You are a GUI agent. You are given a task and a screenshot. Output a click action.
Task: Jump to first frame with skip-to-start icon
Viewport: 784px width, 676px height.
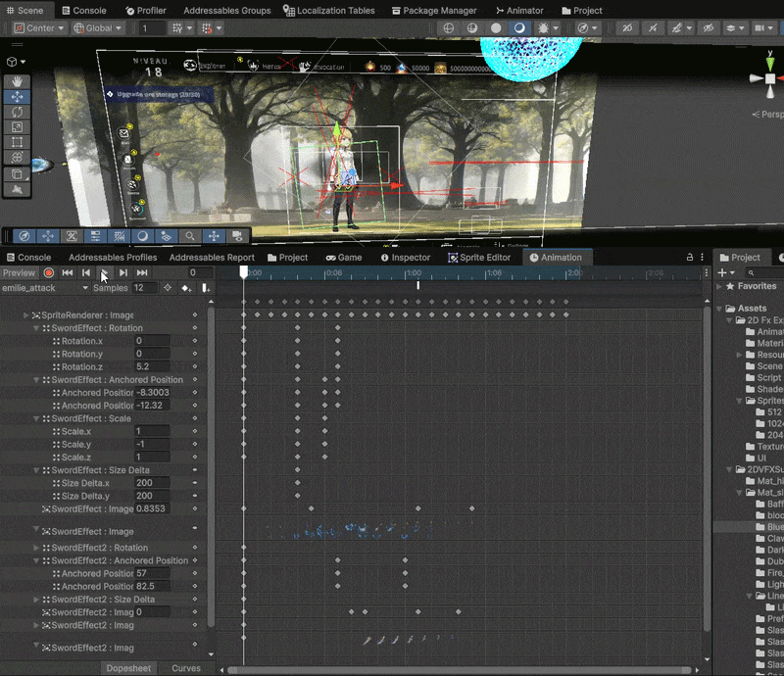[x=67, y=273]
